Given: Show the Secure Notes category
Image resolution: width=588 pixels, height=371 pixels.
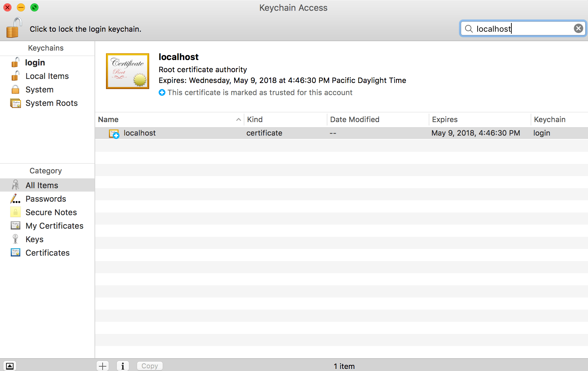Looking at the screenshot, I should (47, 212).
